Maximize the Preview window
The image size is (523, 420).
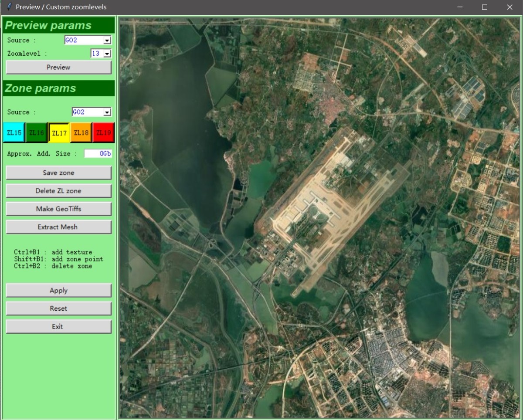(x=484, y=7)
